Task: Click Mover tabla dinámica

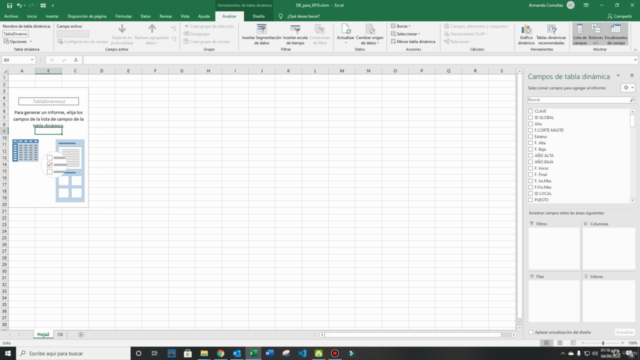Action: 413,42
